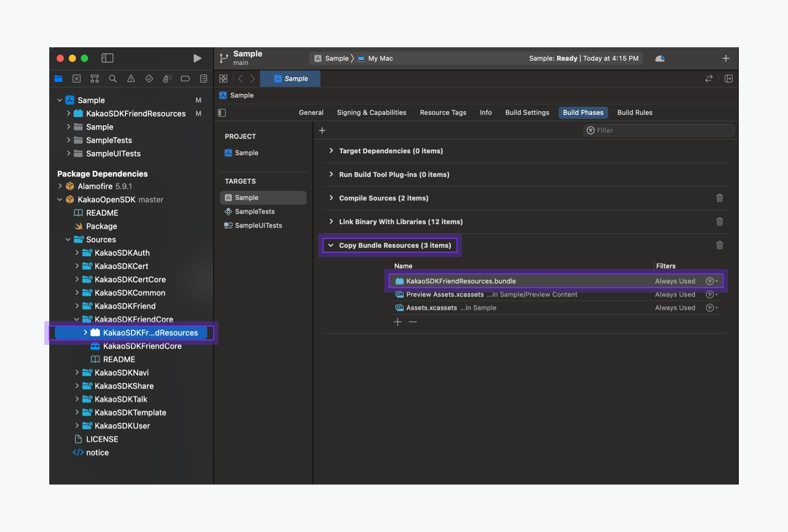This screenshot has height=532, width=788.
Task: Open the Project navigator folder icon
Action: (x=59, y=78)
